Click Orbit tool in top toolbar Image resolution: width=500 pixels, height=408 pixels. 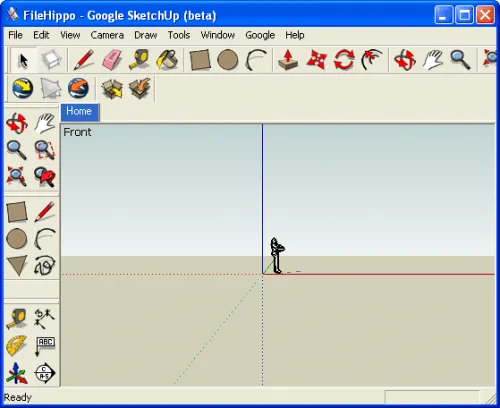pos(405,60)
